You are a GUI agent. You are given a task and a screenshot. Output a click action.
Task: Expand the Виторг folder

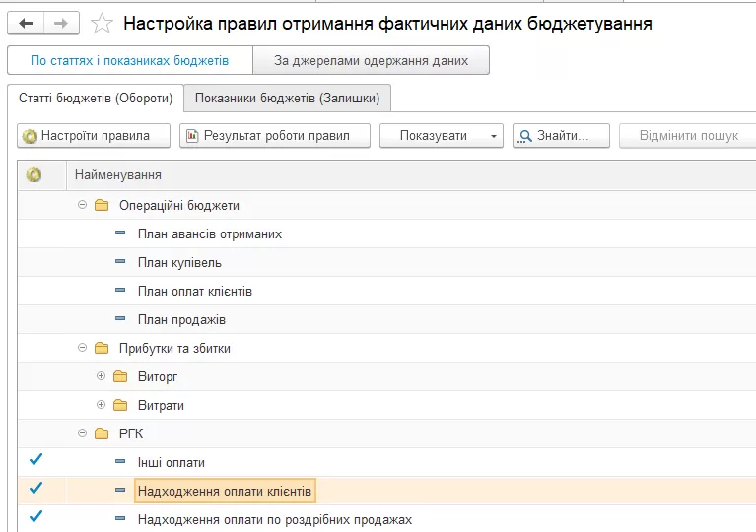point(101,376)
